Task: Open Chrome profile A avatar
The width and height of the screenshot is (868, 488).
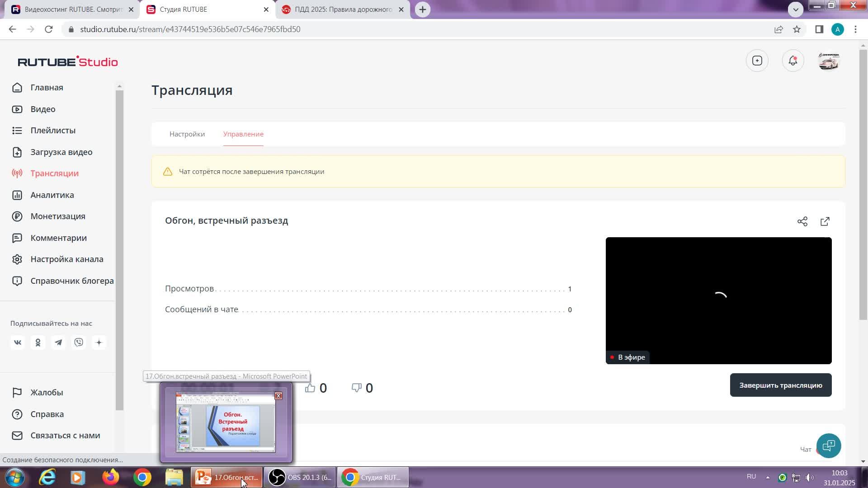Action: [x=838, y=29]
